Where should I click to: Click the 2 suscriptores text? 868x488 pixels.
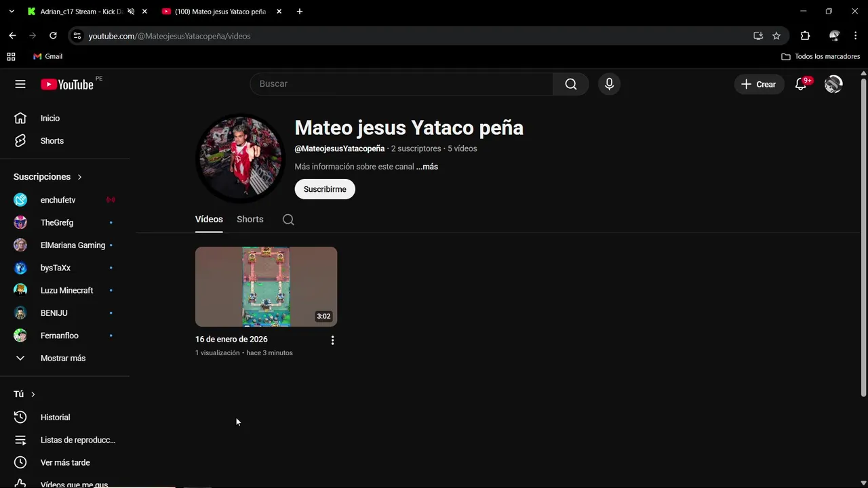click(416, 148)
